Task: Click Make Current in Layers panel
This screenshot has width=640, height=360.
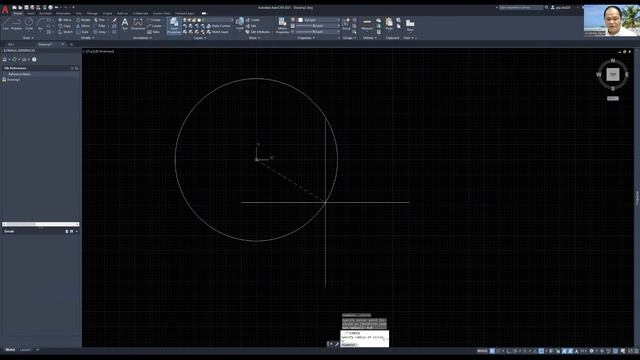Action: click(x=218, y=26)
